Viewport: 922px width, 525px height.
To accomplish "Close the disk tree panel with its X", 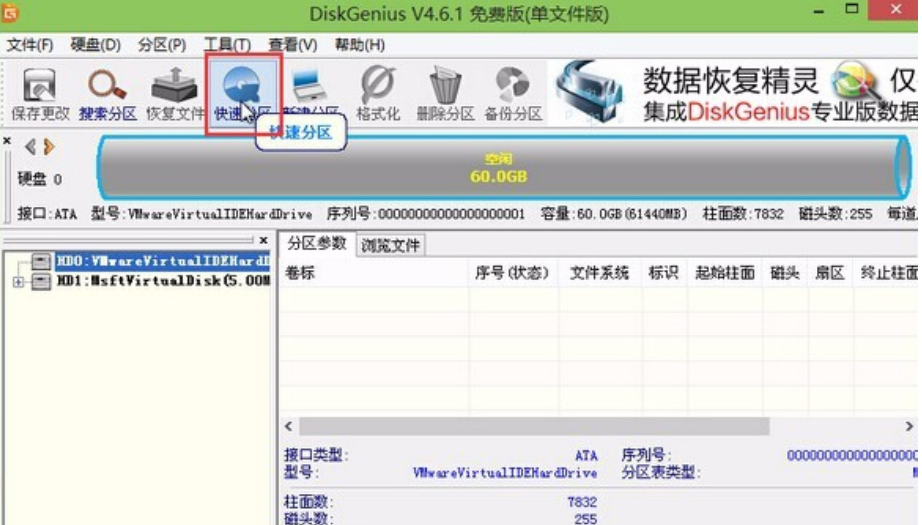I will coord(263,240).
